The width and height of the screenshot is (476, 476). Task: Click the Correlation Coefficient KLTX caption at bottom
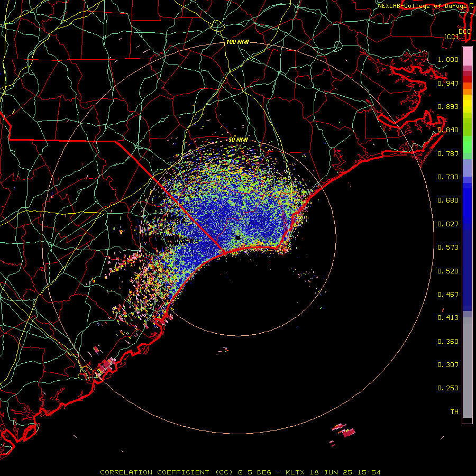coord(240,472)
